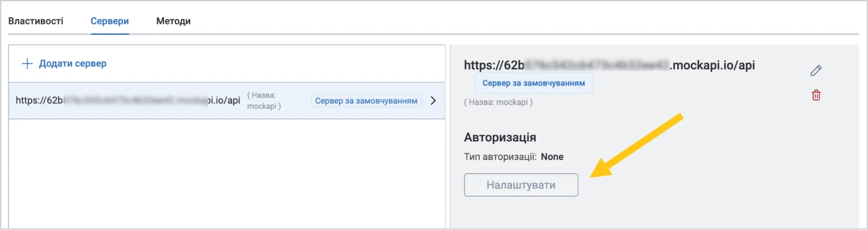
Task: Select the mockapi.io/api server URL in the list
Action: (128, 100)
